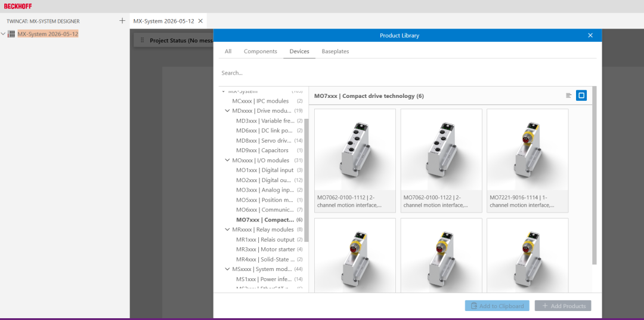Viewport: 644px width, 320px height.
Task: Click the MOxxxx I/O modules label
Action: click(x=261, y=160)
